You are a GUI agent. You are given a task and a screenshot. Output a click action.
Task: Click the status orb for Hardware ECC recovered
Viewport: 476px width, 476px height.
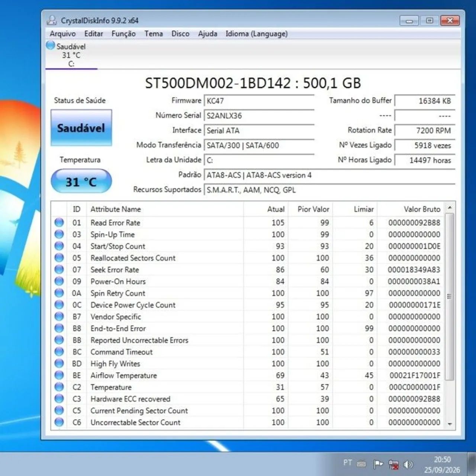point(59,399)
